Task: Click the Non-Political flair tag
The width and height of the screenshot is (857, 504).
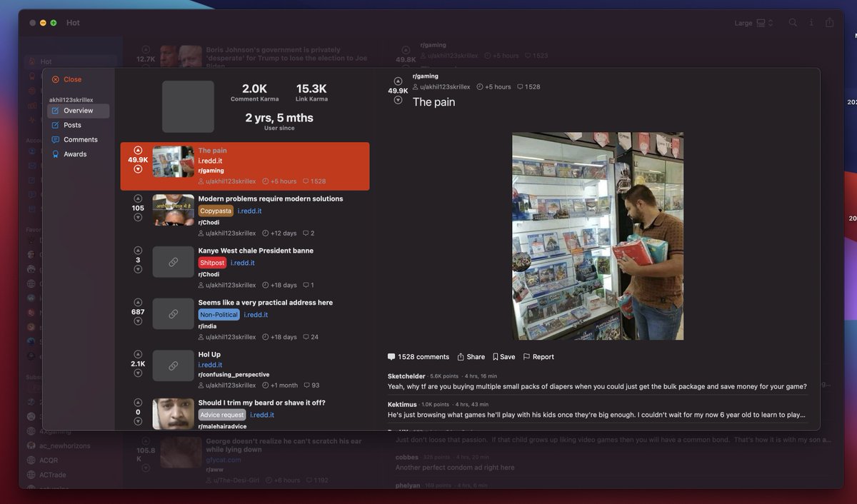Action: tap(219, 315)
